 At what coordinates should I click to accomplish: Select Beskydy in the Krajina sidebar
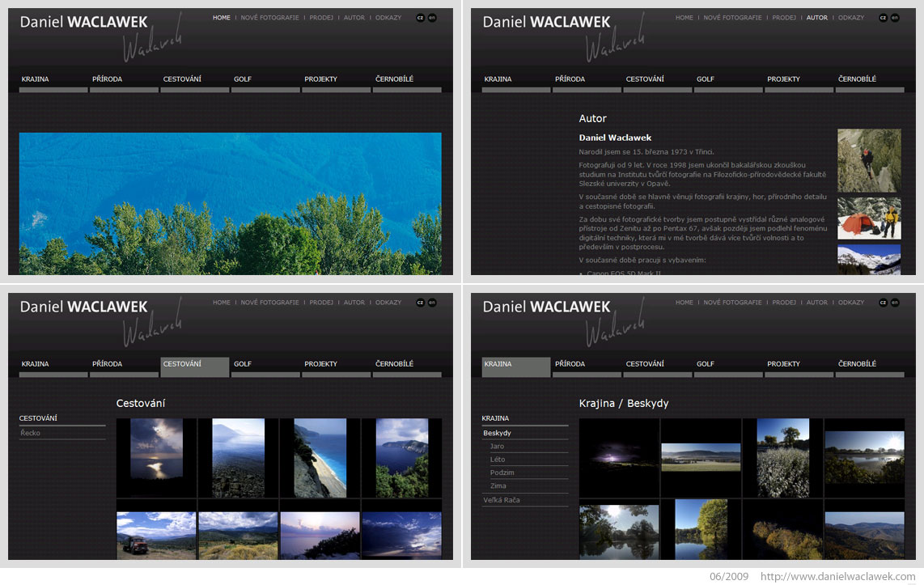(x=497, y=433)
